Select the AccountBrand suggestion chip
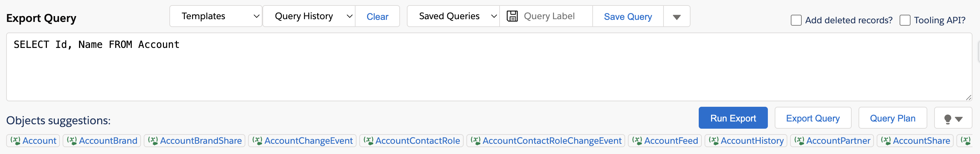 pyautogui.click(x=102, y=141)
